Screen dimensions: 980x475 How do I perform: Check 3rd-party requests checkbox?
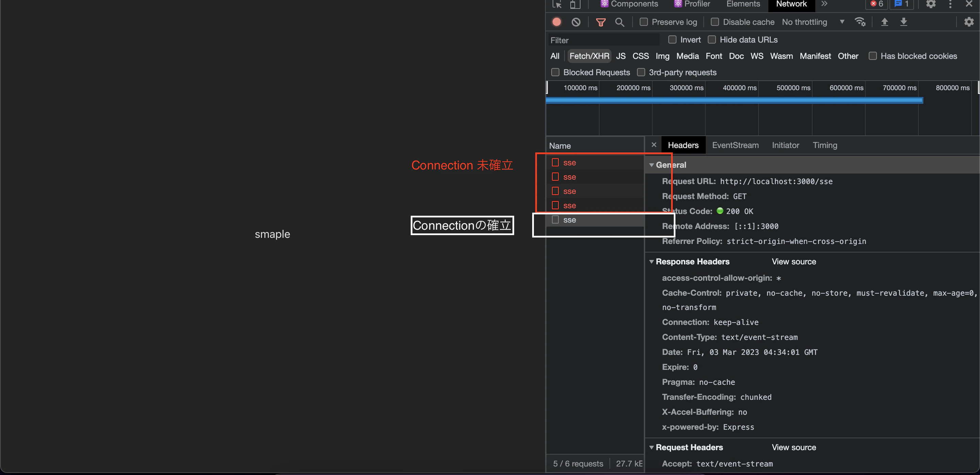(x=641, y=72)
